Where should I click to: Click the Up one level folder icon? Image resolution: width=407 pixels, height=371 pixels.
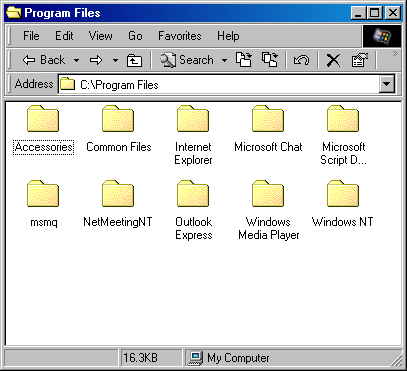coord(134,60)
